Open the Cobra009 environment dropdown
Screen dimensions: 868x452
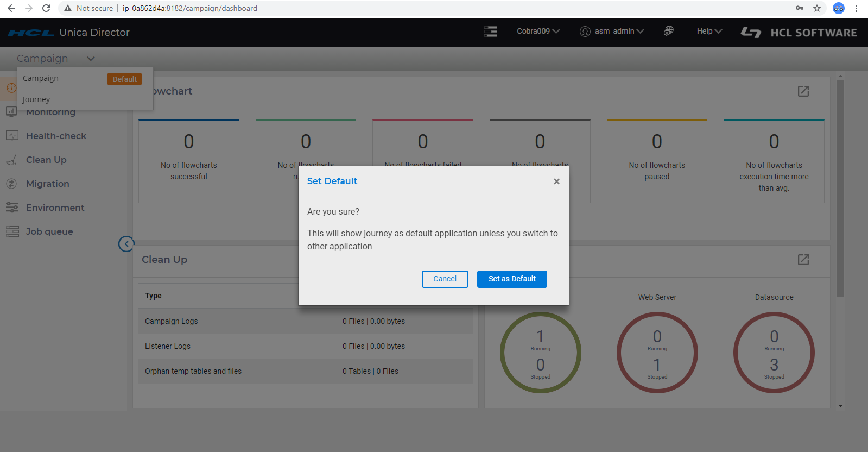538,32
